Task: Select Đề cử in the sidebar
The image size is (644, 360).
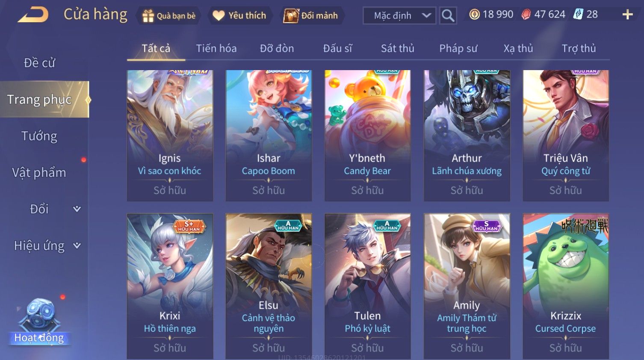Action: 39,63
